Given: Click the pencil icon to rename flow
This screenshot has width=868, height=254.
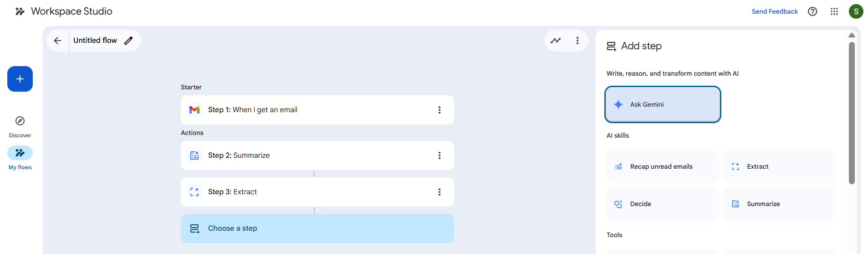Looking at the screenshot, I should [x=128, y=41].
